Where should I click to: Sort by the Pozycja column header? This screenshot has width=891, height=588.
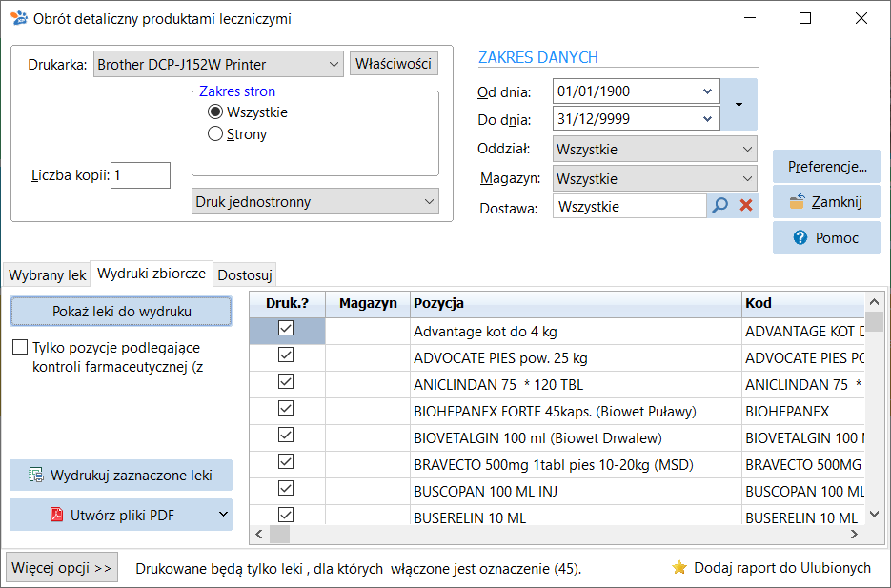pos(576,303)
